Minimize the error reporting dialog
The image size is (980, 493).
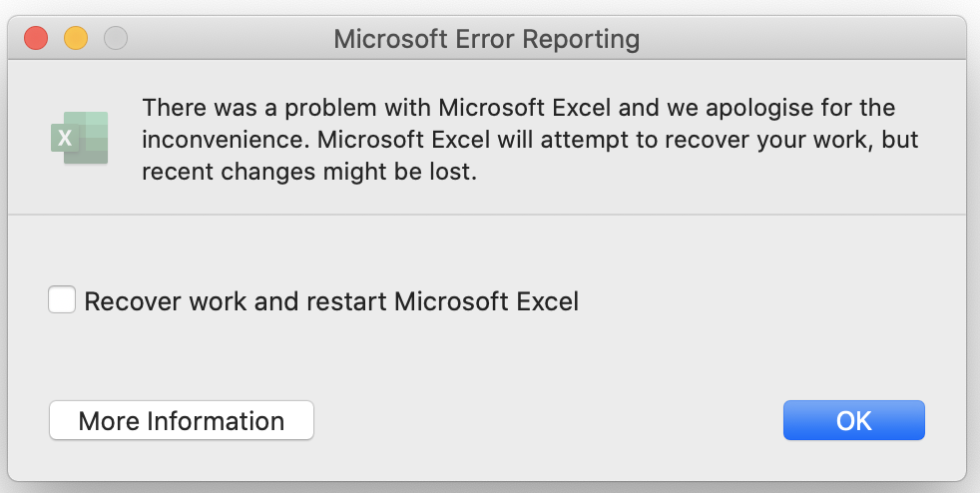click(76, 39)
